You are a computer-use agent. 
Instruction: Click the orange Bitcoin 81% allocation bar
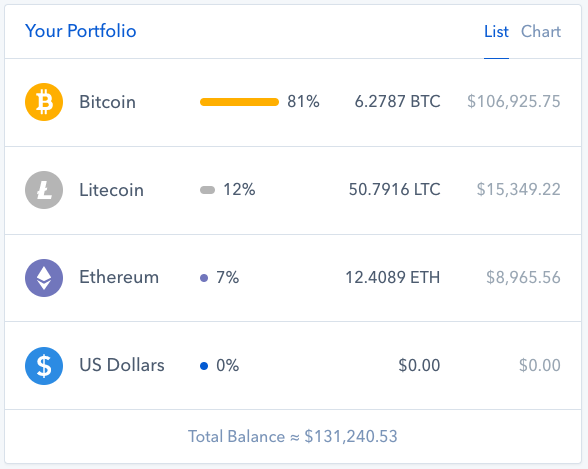click(x=239, y=102)
